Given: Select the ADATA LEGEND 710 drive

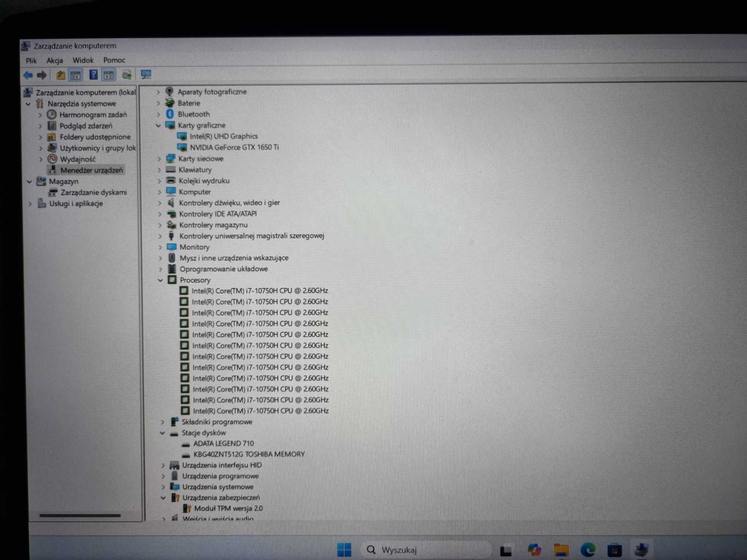Looking at the screenshot, I should point(223,444).
